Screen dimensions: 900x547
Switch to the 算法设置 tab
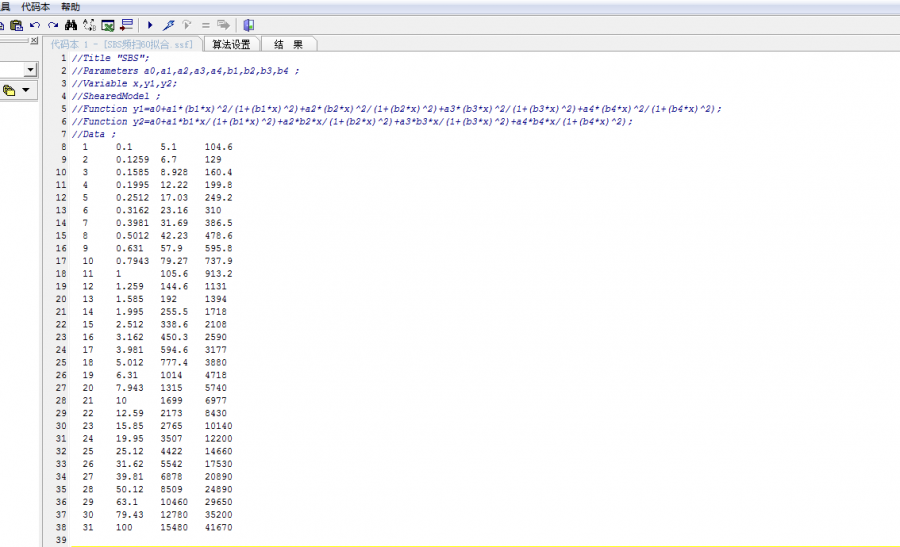(231, 44)
